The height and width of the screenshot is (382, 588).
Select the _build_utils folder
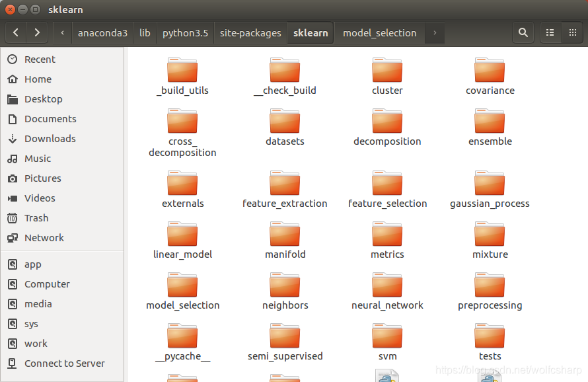[182, 77]
